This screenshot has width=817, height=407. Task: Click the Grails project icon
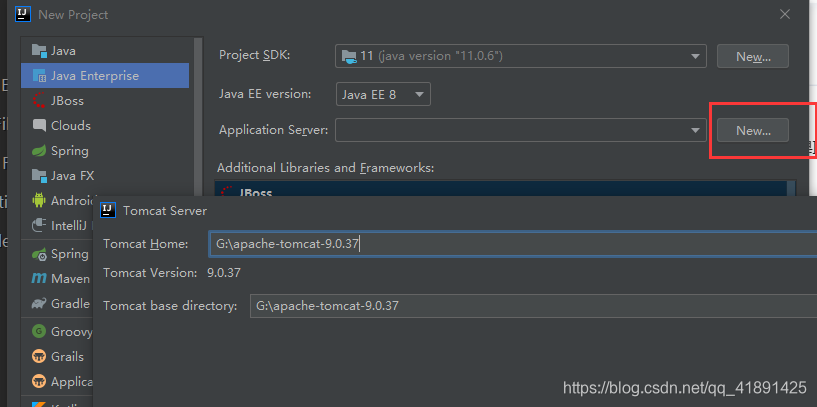tap(40, 356)
